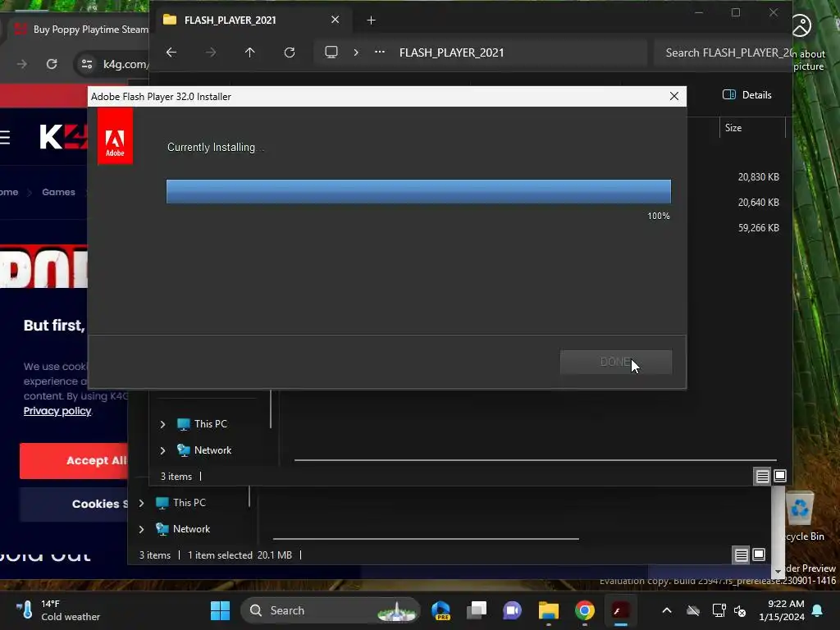Switch front Explorer to large thumbnails view

tap(780, 476)
